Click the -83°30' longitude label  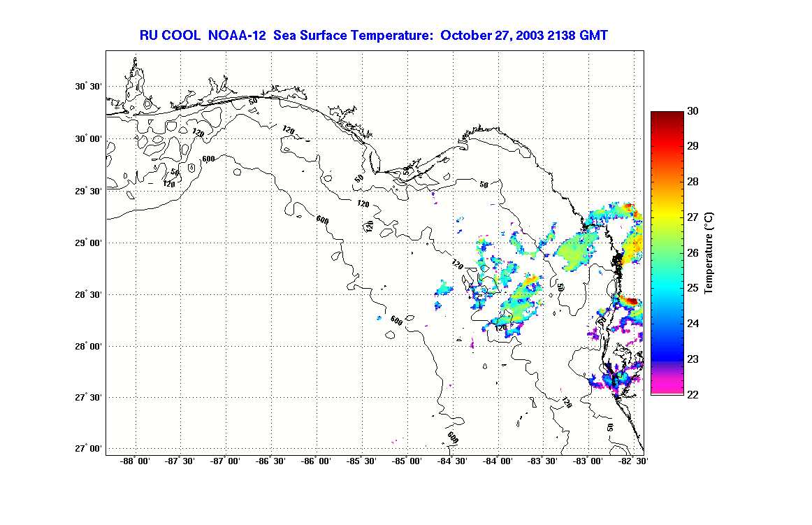point(542,461)
